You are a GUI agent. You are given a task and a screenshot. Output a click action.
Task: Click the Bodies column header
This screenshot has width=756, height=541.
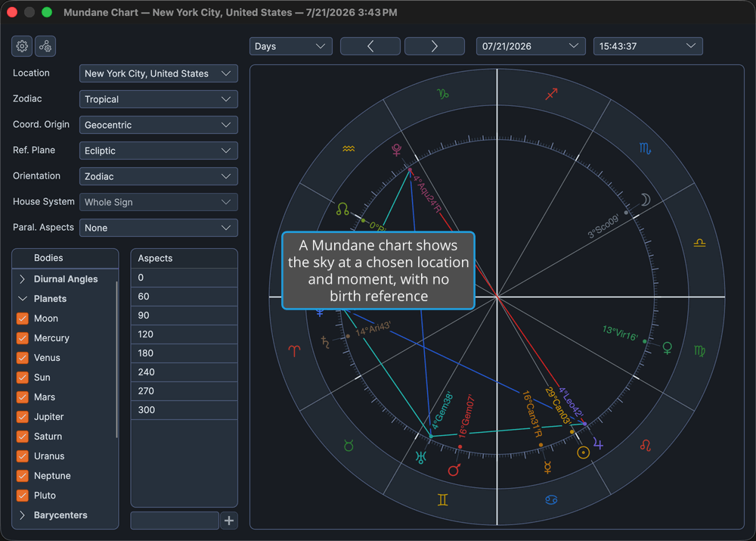[65, 258]
